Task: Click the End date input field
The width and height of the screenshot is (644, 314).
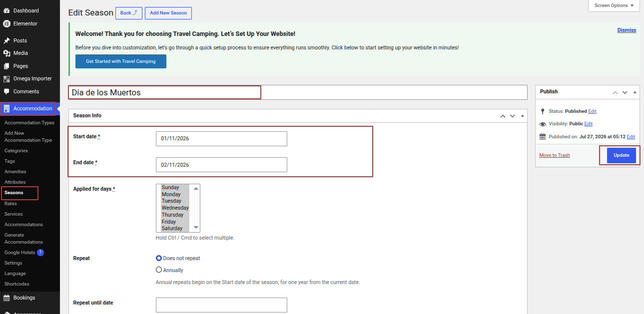Action: (x=221, y=165)
